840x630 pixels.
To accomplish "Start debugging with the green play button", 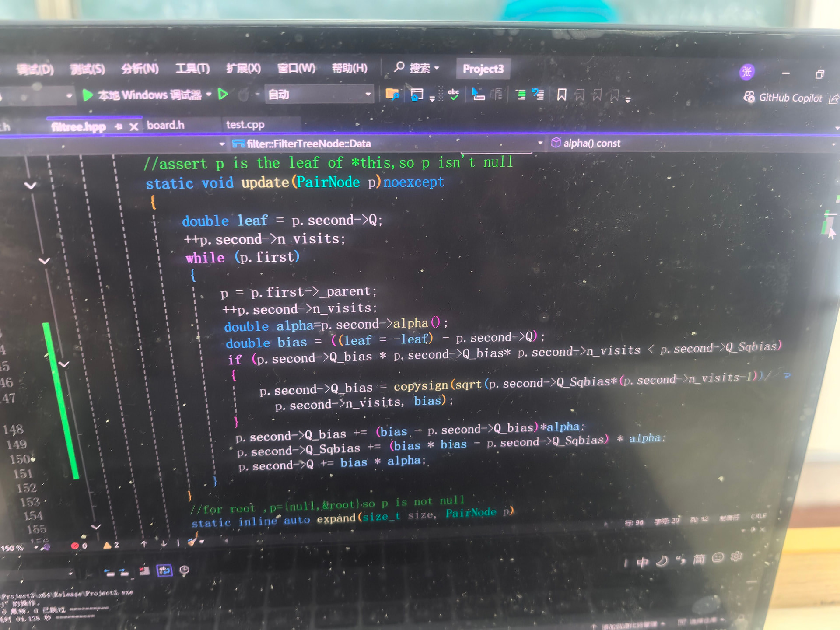I will 87,95.
